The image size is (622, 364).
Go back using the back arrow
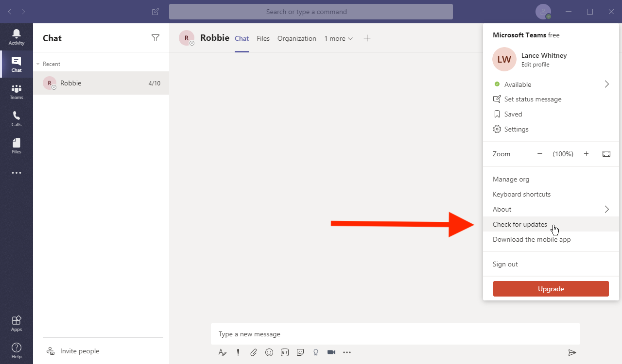[x=10, y=12]
